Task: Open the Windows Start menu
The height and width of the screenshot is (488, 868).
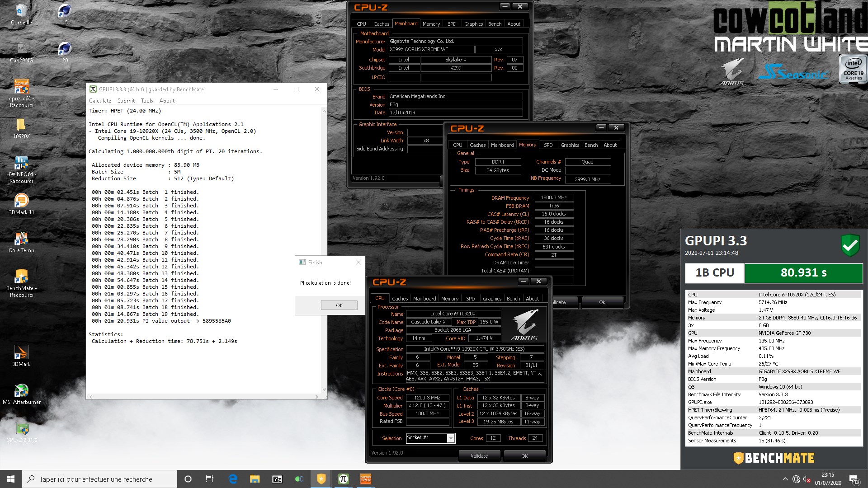Action: point(11,479)
